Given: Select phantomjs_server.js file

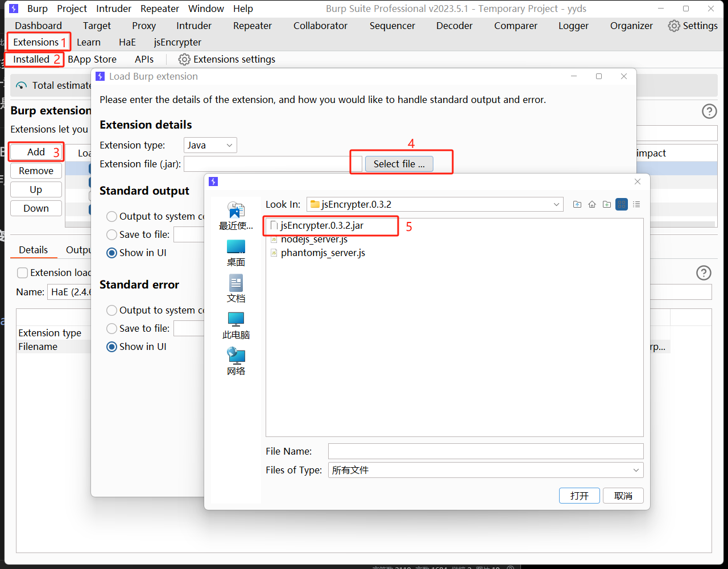Looking at the screenshot, I should pyautogui.click(x=317, y=253).
